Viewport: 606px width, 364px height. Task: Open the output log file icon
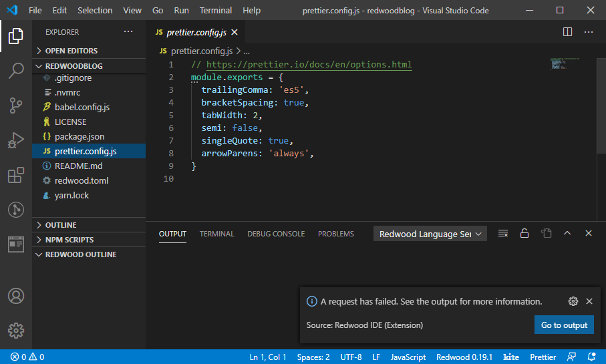(x=546, y=233)
